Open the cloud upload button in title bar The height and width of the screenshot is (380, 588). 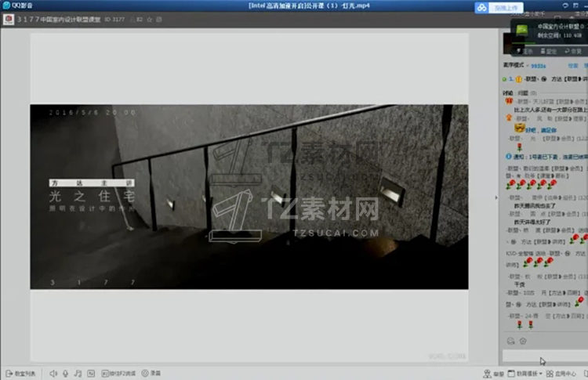click(506, 8)
